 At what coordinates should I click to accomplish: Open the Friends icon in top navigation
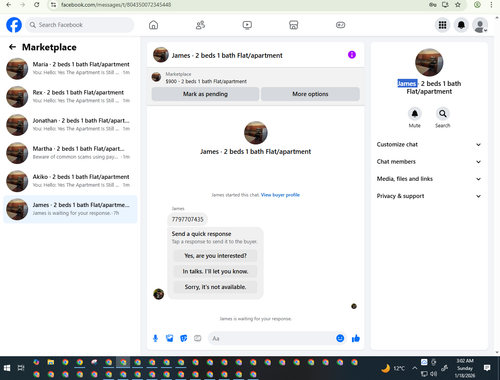(200, 25)
